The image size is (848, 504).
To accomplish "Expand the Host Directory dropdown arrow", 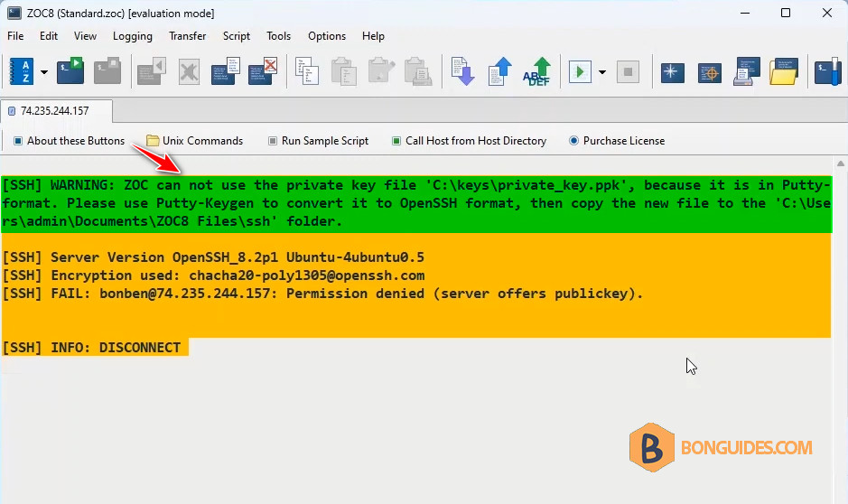I will coord(44,72).
